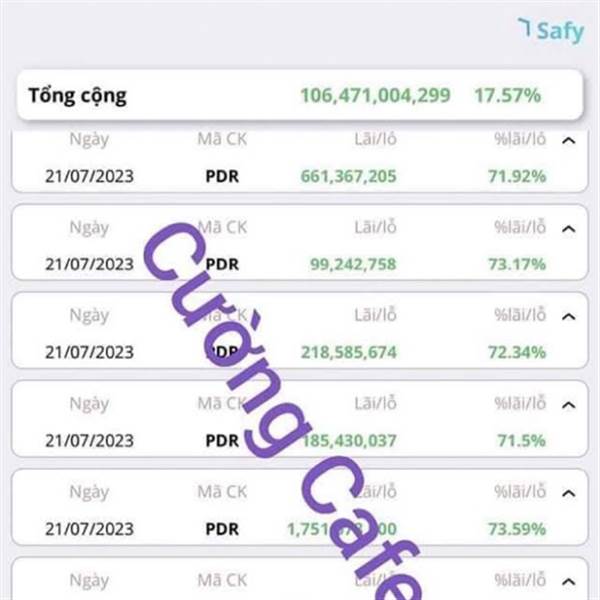Click the 21/07/2023 date in first row
Screen dimensions: 600x600
point(89,177)
